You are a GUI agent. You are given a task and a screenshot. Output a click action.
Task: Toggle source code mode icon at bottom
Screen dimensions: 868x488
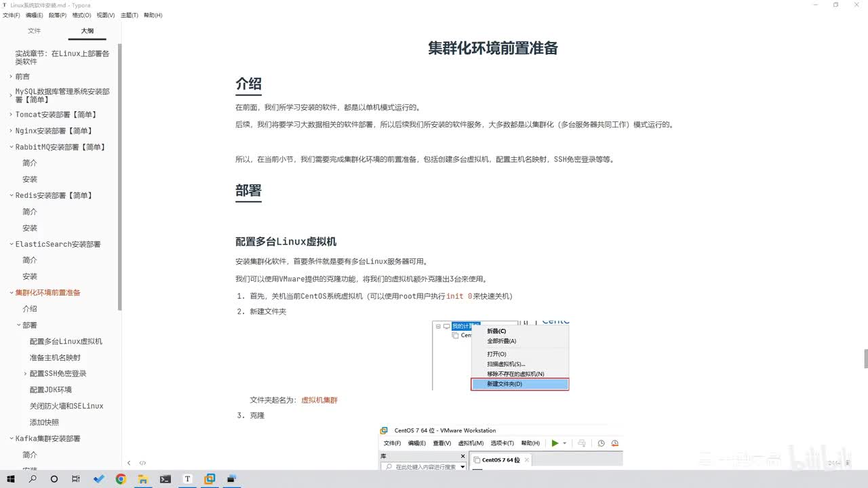coord(142,463)
